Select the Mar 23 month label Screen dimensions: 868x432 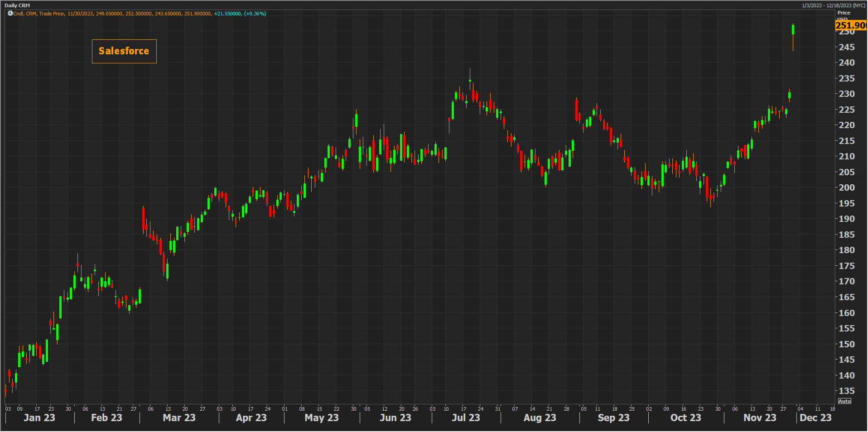click(x=179, y=418)
